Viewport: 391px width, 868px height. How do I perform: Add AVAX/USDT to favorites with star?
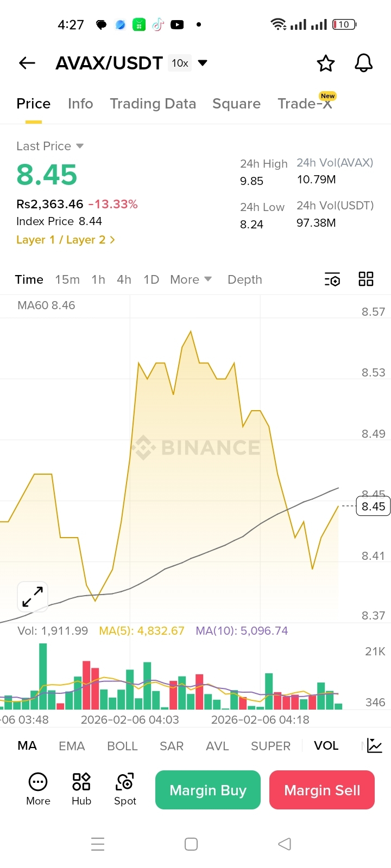(326, 63)
